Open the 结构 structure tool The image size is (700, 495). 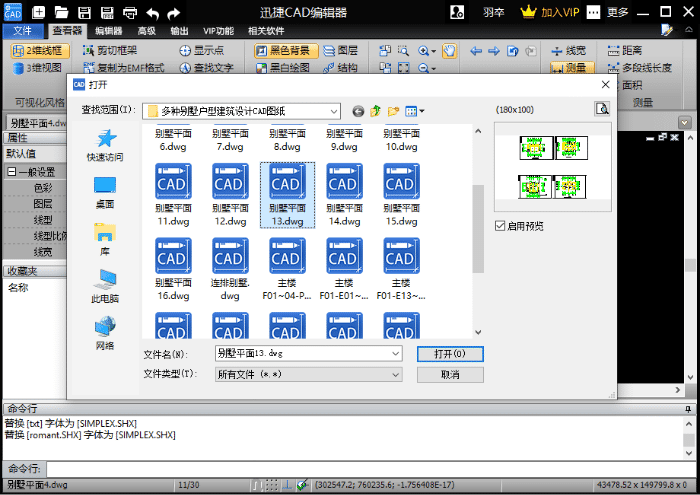click(x=340, y=68)
